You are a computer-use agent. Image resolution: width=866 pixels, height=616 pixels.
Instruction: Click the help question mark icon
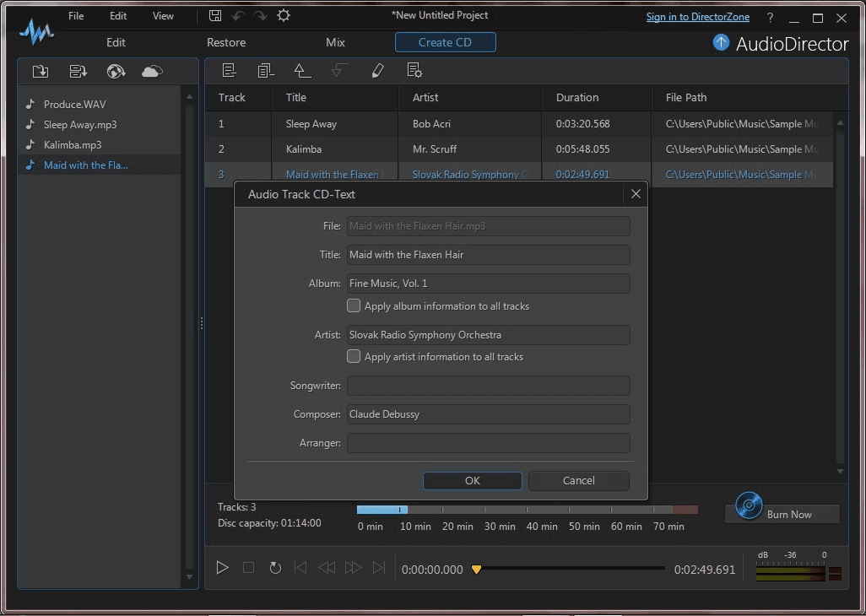(x=770, y=19)
